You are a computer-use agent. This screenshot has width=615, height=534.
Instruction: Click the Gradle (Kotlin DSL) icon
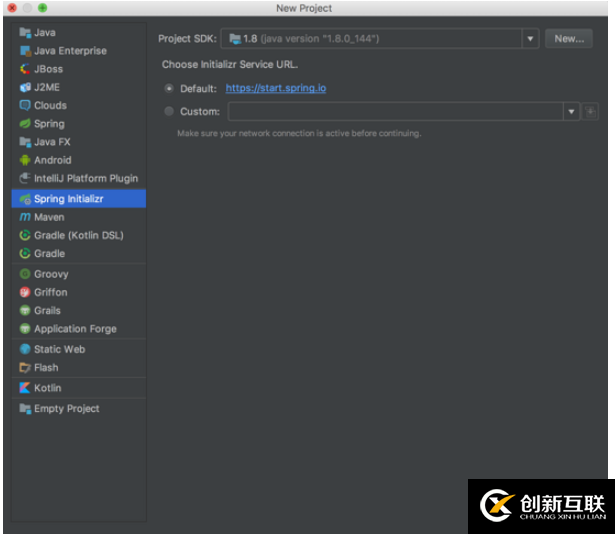click(25, 235)
